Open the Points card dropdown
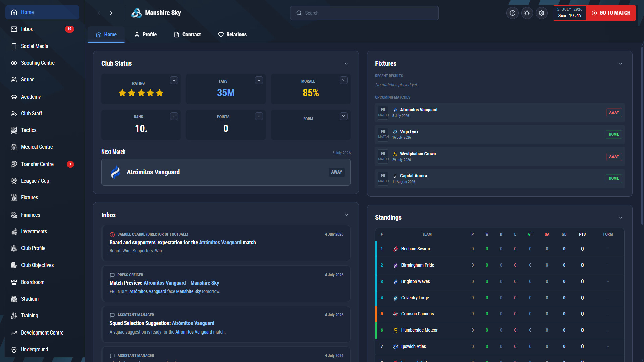 click(x=259, y=116)
